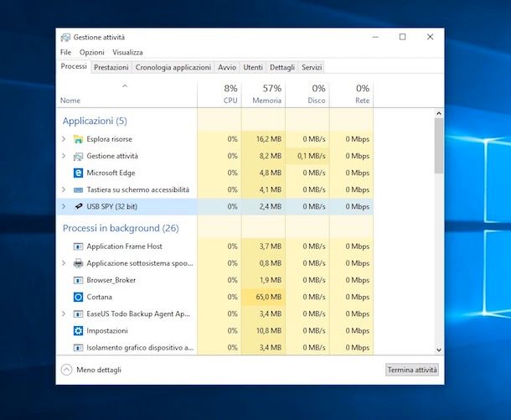This screenshot has height=420, width=511.
Task: Click the 16,2 MB memory value
Action: (269, 139)
